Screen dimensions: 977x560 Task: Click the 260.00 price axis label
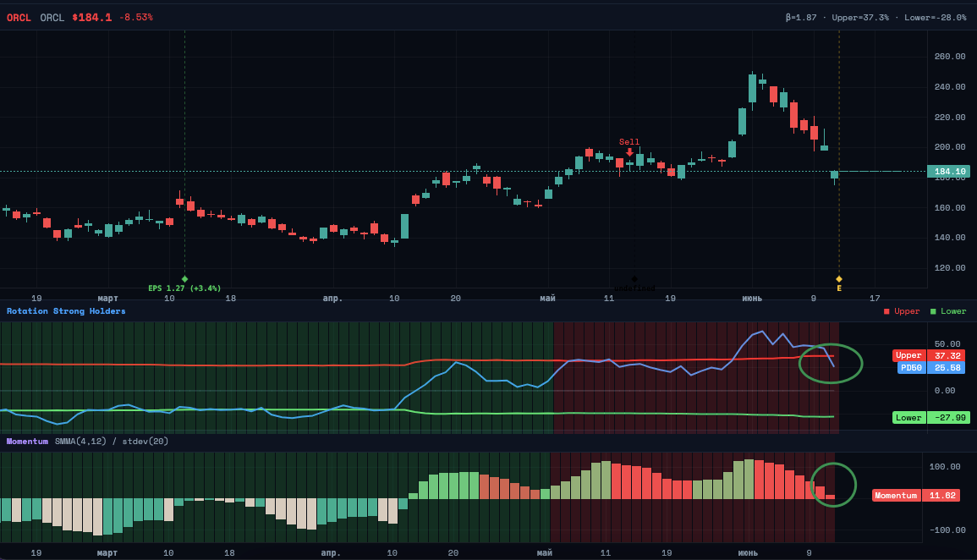(950, 57)
